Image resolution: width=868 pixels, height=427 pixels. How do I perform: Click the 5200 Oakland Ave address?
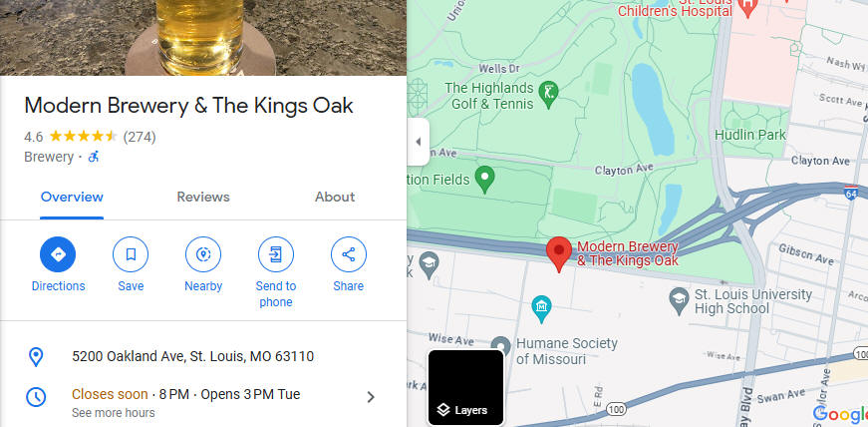[192, 356]
